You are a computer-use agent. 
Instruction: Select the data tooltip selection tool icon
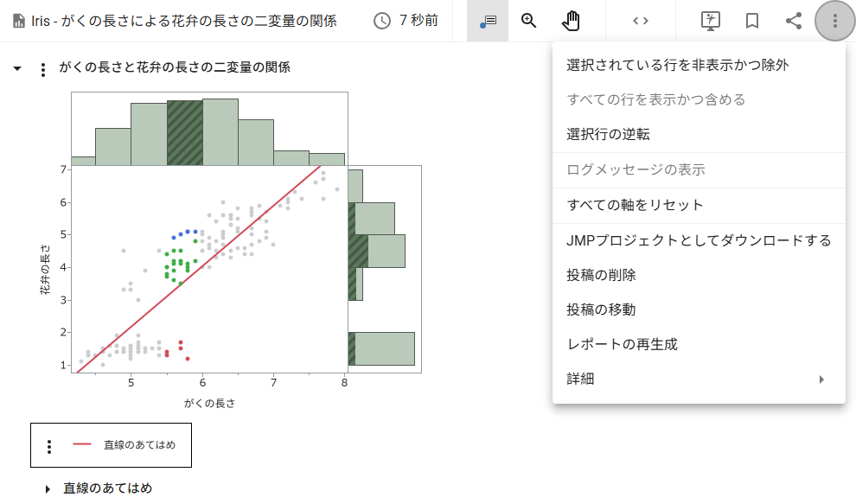488,21
